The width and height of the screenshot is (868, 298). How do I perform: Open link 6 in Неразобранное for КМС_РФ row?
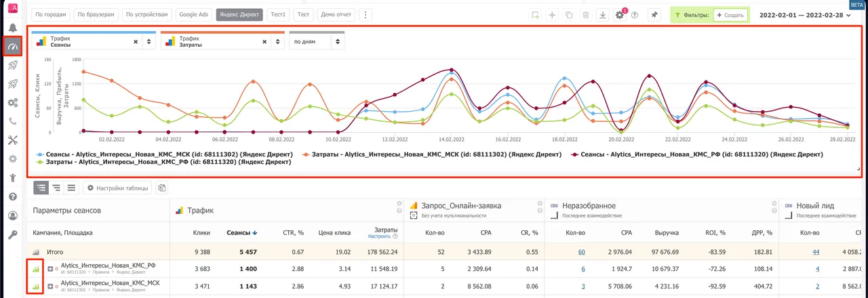pyautogui.click(x=583, y=269)
